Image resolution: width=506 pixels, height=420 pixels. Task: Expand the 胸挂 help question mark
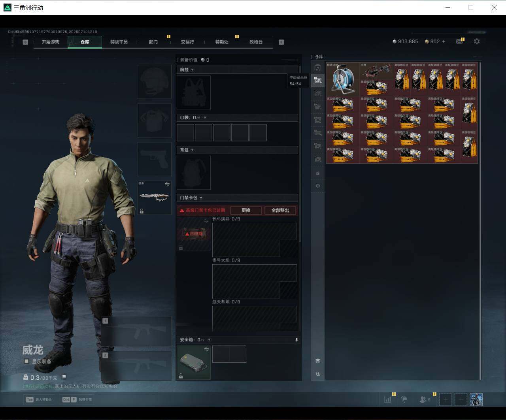pos(193,70)
